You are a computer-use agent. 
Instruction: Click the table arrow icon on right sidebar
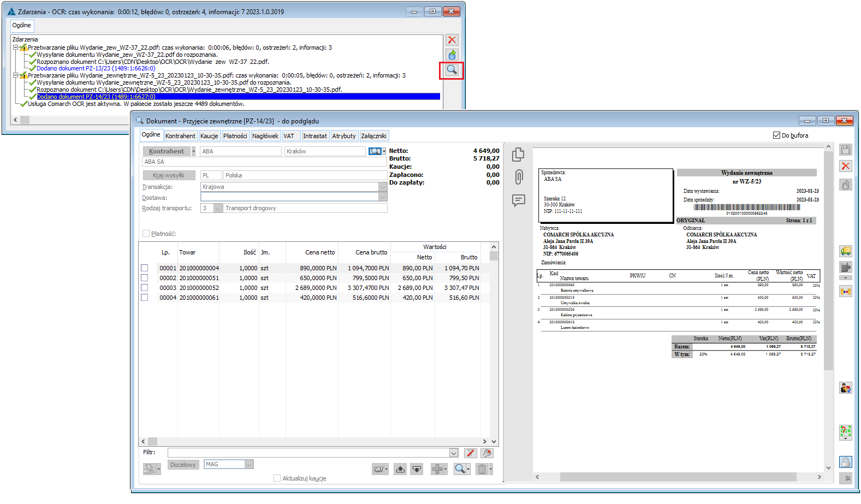846,267
